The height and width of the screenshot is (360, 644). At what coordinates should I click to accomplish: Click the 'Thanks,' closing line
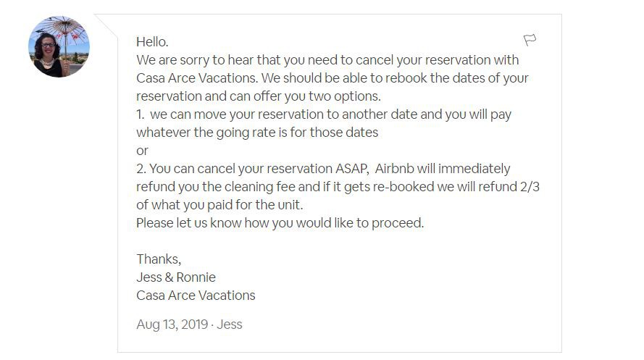click(159, 259)
